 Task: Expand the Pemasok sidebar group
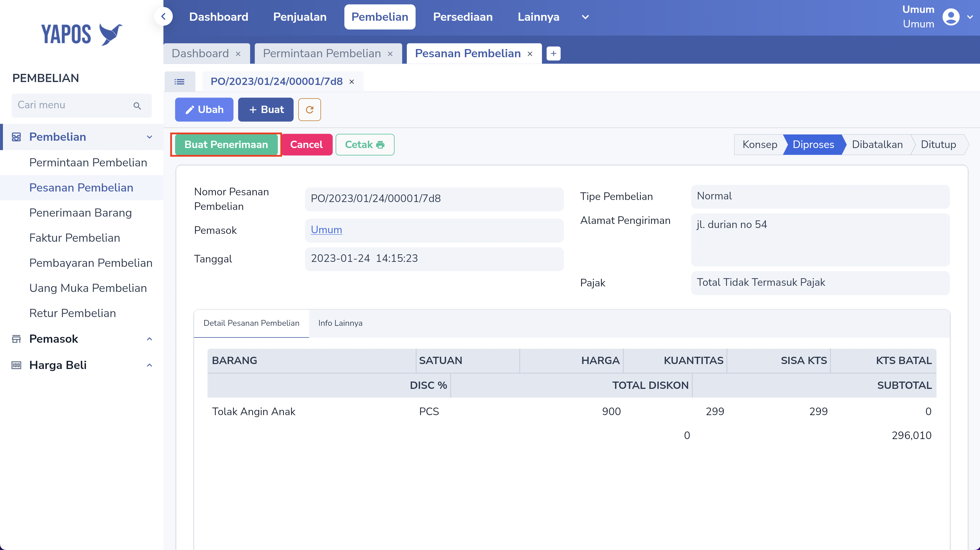149,339
